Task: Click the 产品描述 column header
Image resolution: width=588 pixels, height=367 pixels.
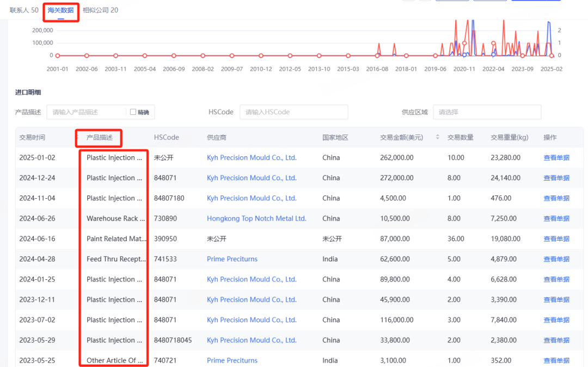Action: (100, 137)
